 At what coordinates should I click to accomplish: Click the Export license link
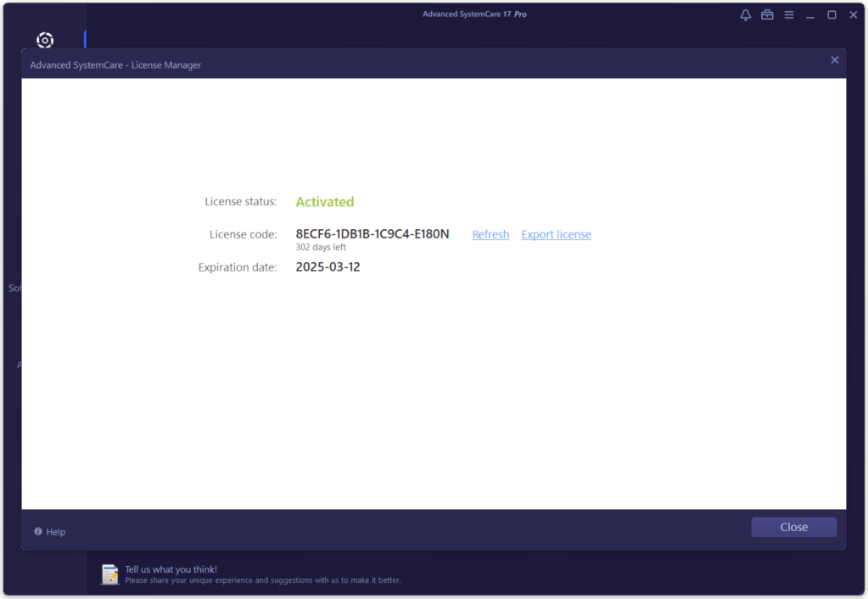pos(556,234)
